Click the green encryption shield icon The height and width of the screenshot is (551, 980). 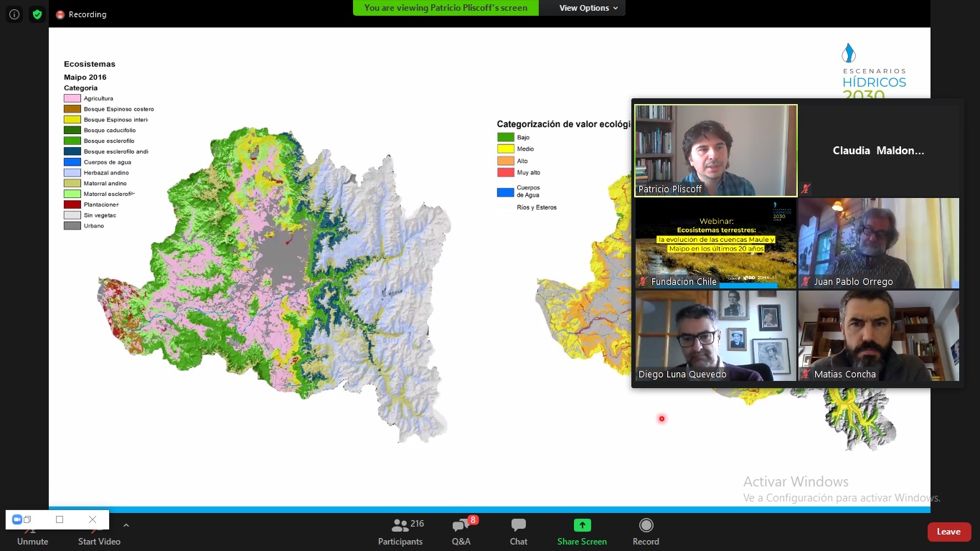click(37, 14)
